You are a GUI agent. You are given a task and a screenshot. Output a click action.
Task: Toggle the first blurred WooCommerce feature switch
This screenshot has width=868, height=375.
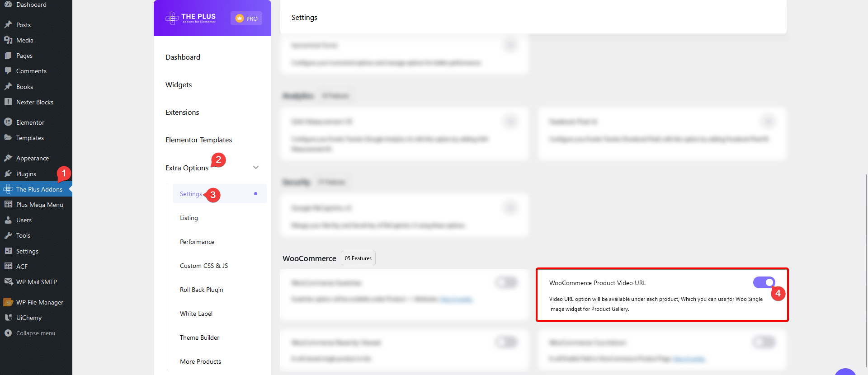[x=506, y=282]
